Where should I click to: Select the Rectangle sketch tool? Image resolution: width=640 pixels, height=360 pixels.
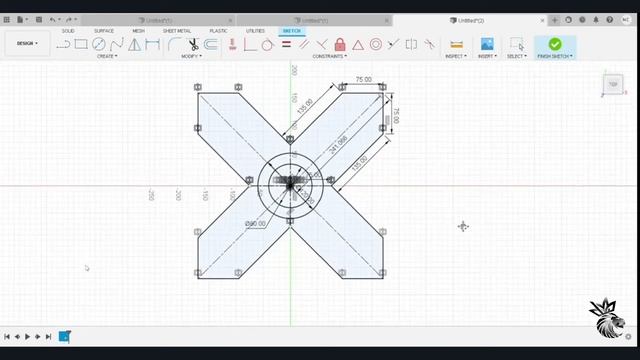81,44
